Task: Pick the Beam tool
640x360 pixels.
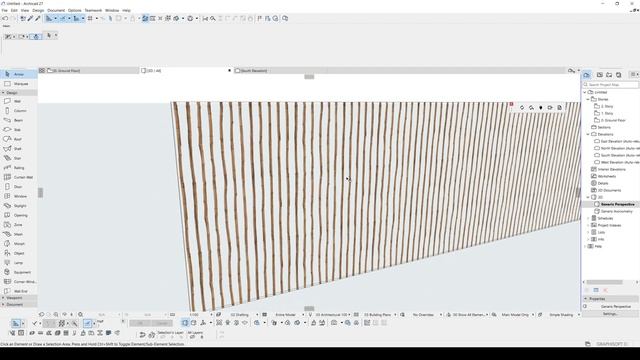Action: [x=19, y=120]
